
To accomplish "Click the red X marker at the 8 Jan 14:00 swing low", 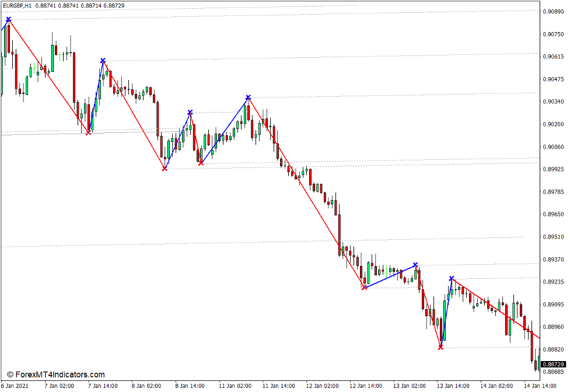I will [201, 163].
